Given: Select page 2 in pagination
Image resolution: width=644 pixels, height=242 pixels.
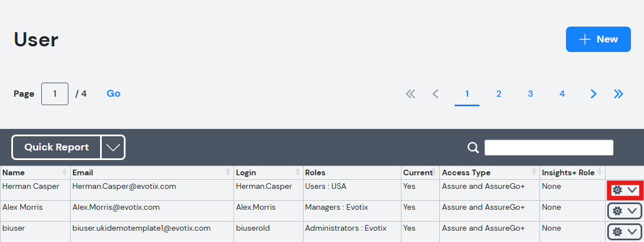Looking at the screenshot, I should (x=499, y=94).
